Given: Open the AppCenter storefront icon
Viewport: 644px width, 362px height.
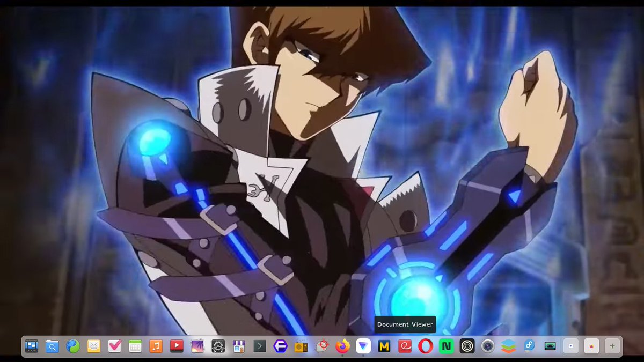Looking at the screenshot, I should (239, 346).
